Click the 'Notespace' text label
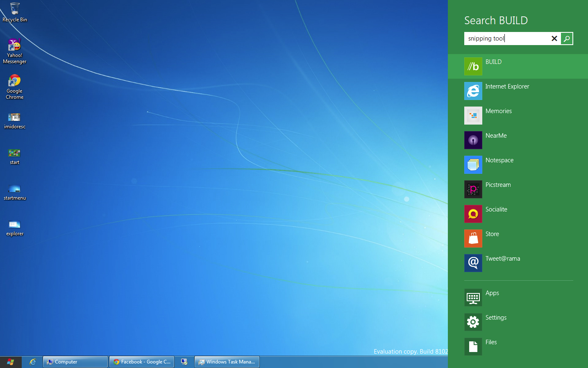This screenshot has height=368, width=588. pyautogui.click(x=499, y=160)
